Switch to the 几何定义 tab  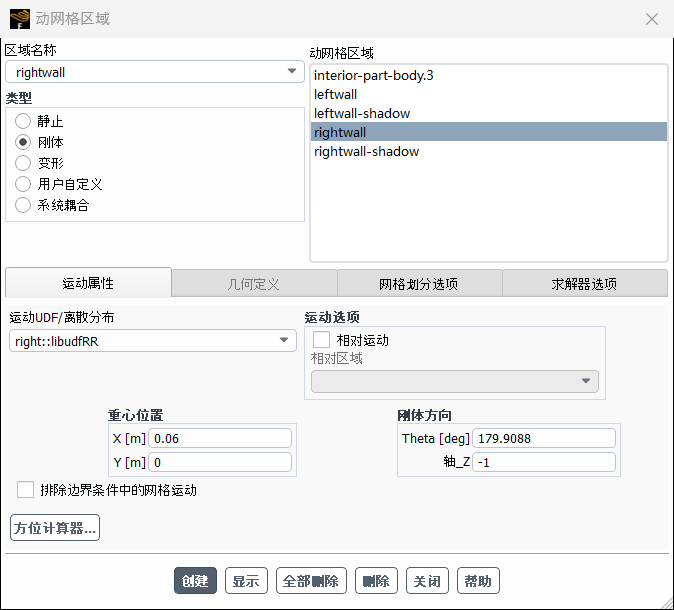click(254, 284)
